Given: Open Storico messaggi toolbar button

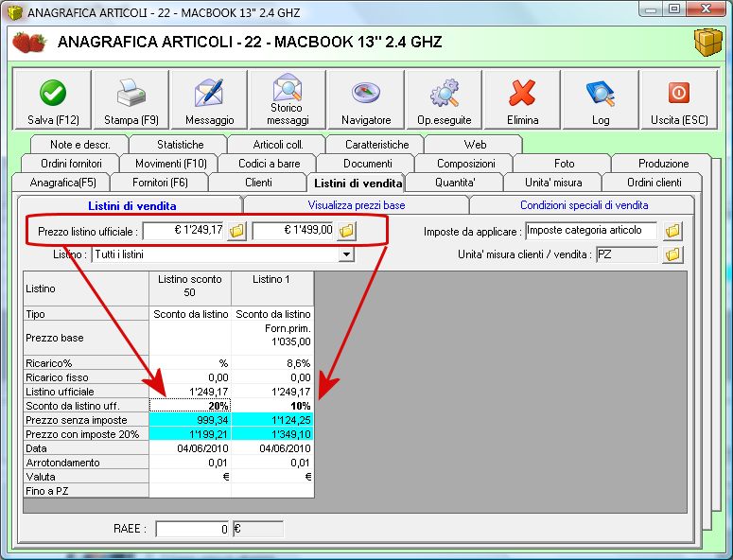Looking at the screenshot, I should (288, 99).
